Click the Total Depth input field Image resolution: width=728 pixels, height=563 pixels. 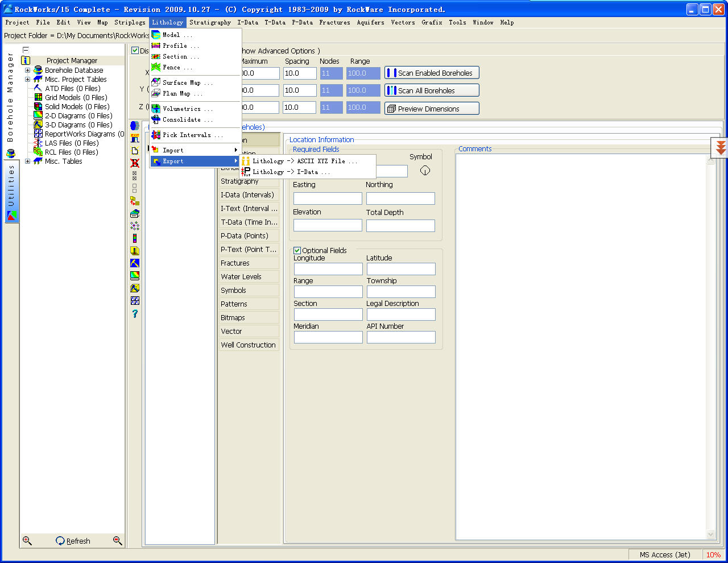pos(400,226)
